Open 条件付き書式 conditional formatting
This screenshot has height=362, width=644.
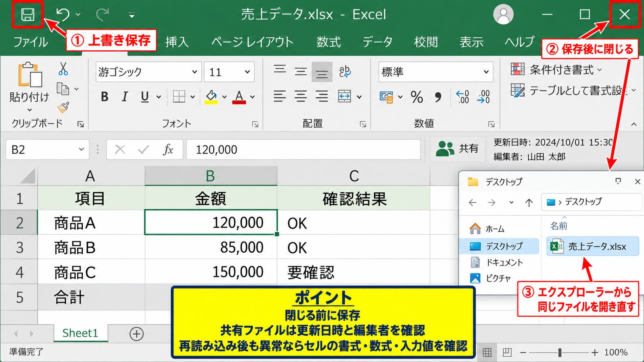(556, 70)
